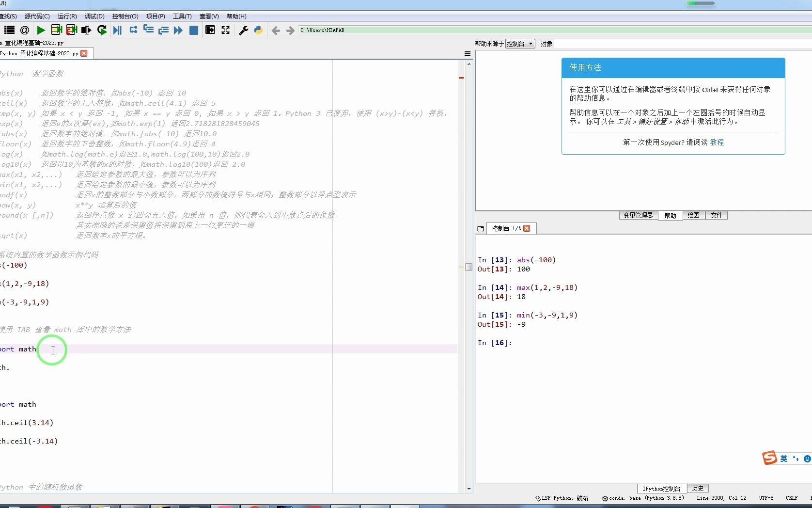This screenshot has height=508, width=812.
Task: Run cell and advance to next
Action: 72,30
